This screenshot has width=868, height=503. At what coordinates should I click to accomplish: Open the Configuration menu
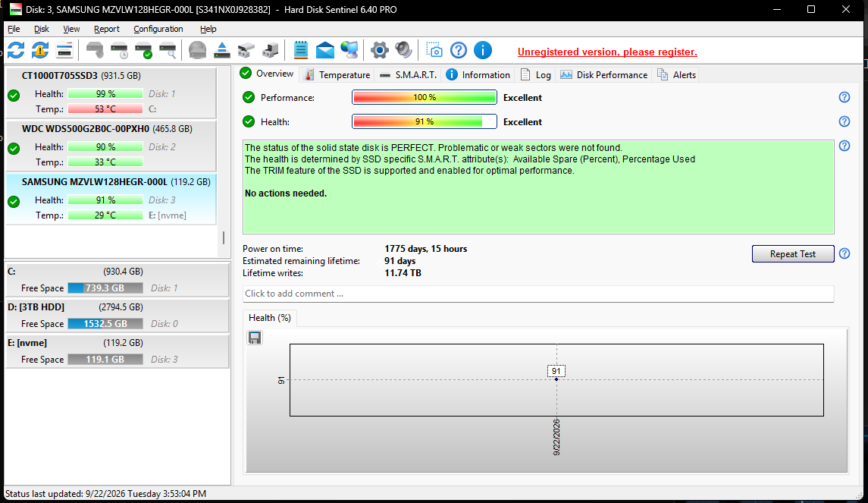coord(158,29)
